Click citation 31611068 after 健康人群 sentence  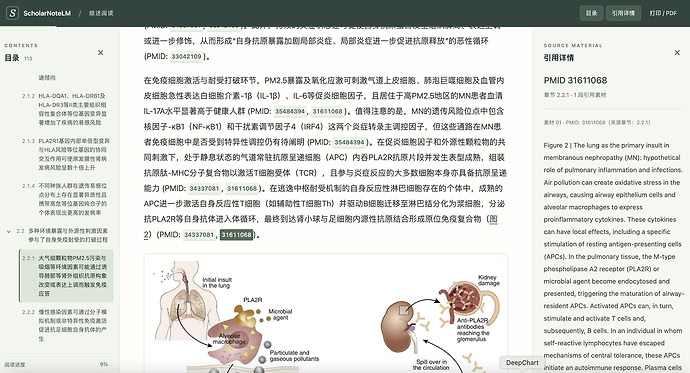pos(327,111)
